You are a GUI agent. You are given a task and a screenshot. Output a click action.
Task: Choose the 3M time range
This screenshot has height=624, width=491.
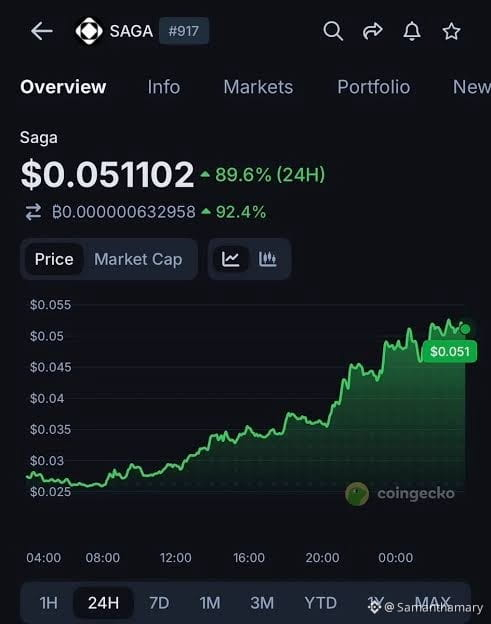(262, 603)
